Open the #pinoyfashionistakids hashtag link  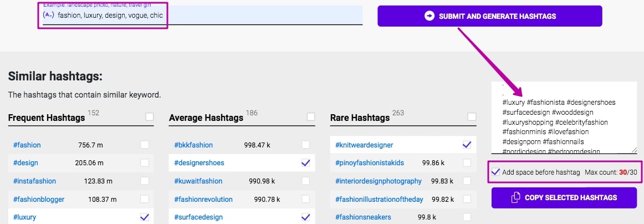[x=370, y=163]
